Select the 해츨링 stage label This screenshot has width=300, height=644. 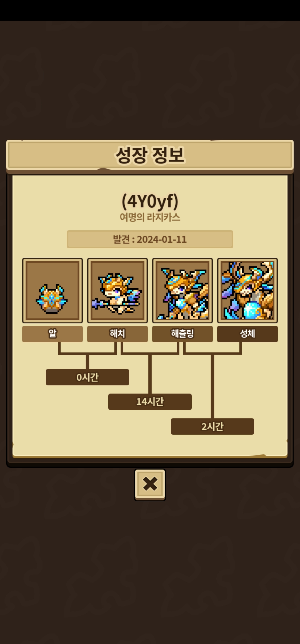pos(182,334)
